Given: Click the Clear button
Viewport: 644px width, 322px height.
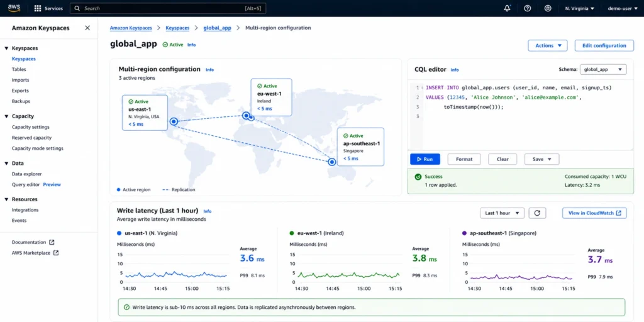Looking at the screenshot, I should (502, 159).
